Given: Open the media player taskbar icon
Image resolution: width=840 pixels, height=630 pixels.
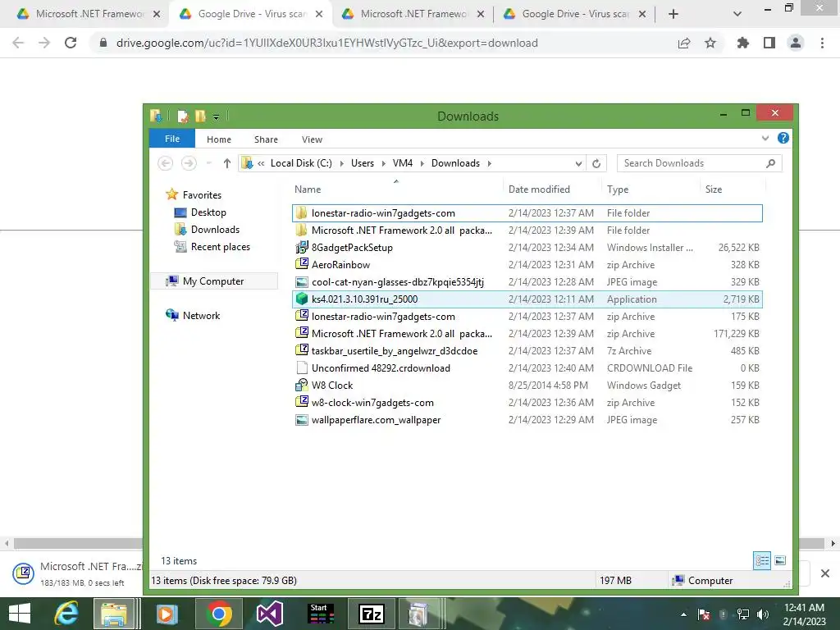Looking at the screenshot, I should pos(167,614).
